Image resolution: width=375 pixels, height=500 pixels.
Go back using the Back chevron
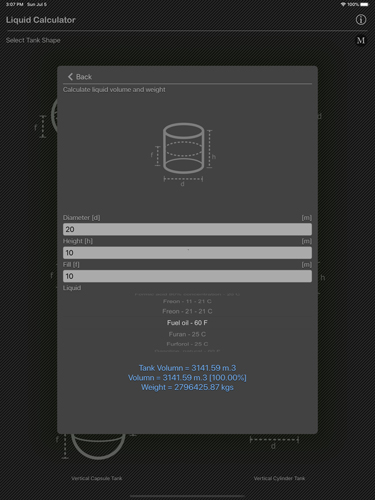tap(80, 77)
